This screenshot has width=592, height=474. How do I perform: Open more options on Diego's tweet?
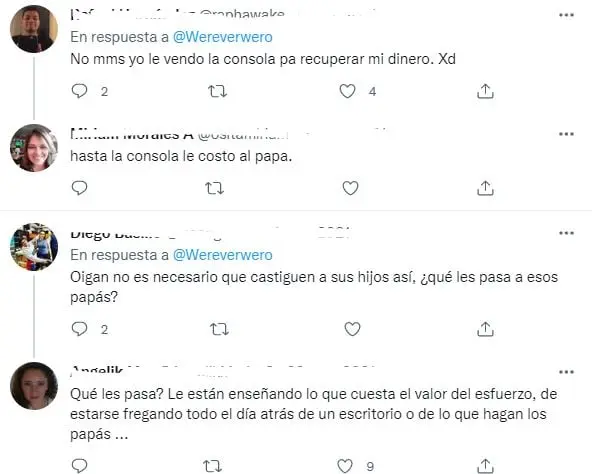point(566,233)
